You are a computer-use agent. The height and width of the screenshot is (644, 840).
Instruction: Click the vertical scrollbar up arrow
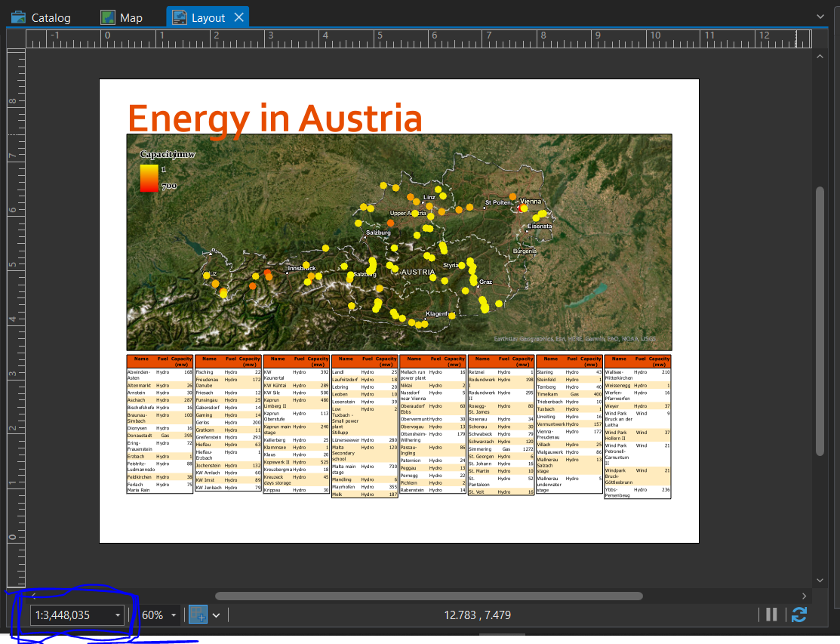820,55
